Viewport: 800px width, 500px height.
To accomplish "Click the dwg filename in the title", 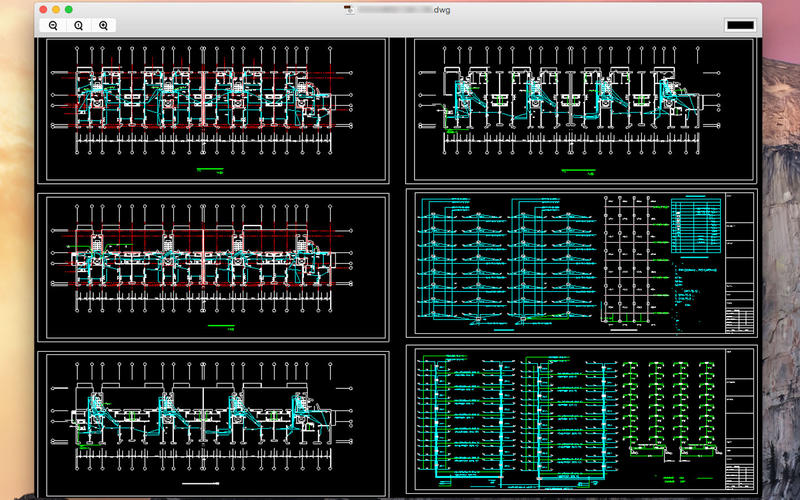I will (x=404, y=9).
